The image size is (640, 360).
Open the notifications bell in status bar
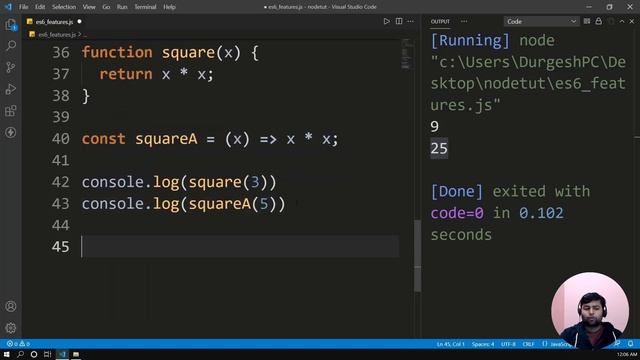coord(631,344)
